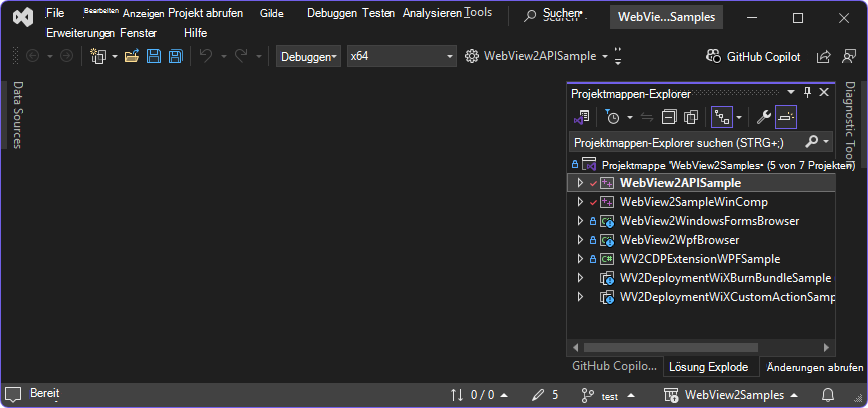The image size is (868, 408).
Task: Click the Undo arrow
Action: 206,56
